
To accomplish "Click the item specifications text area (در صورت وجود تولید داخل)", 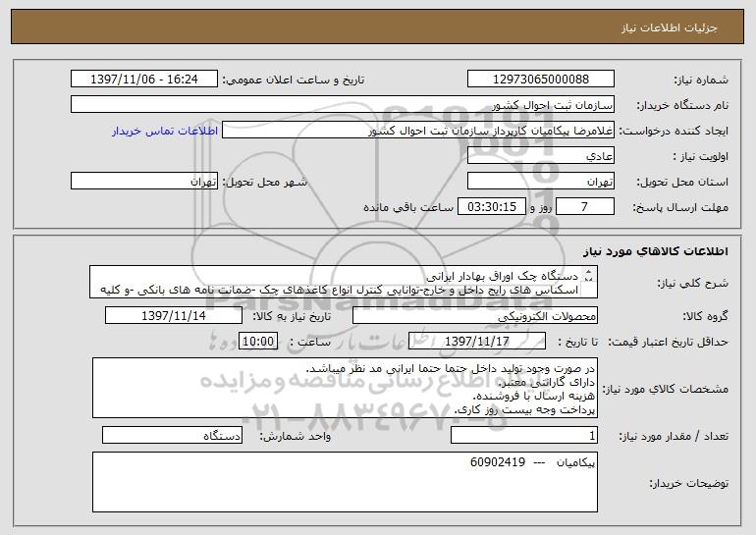I will [345, 388].
